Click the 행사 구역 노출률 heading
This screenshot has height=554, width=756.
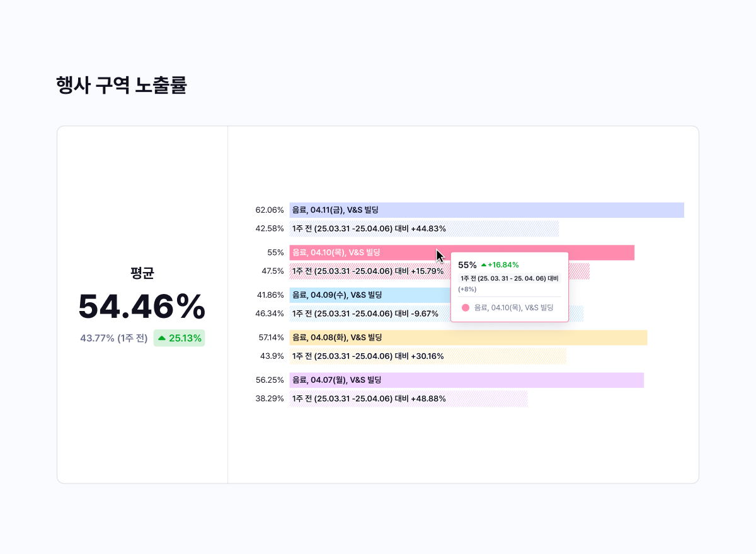tap(122, 85)
